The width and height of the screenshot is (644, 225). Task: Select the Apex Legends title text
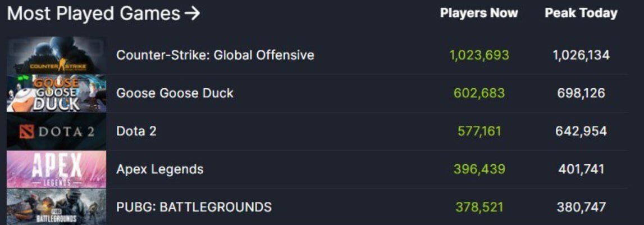point(160,169)
